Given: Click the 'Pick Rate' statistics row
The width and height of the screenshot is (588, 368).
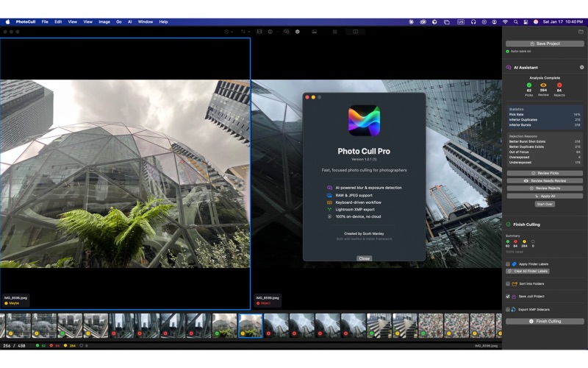Looking at the screenshot, I should pyautogui.click(x=545, y=115).
